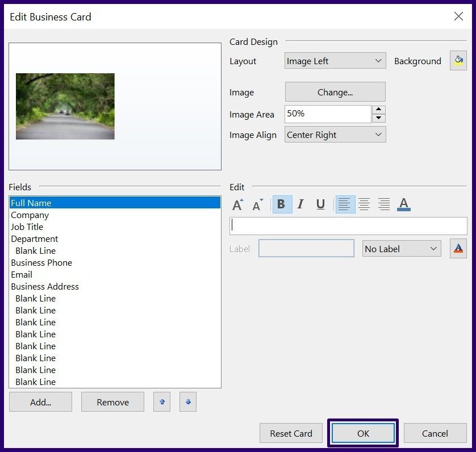Click the Increase Font Size icon
This screenshot has height=452, width=476.
click(237, 204)
